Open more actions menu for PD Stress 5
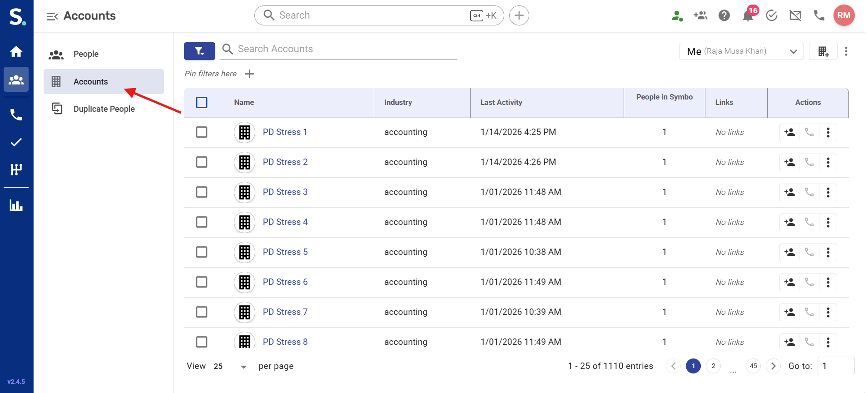Image resolution: width=868 pixels, height=393 pixels. pos(828,252)
